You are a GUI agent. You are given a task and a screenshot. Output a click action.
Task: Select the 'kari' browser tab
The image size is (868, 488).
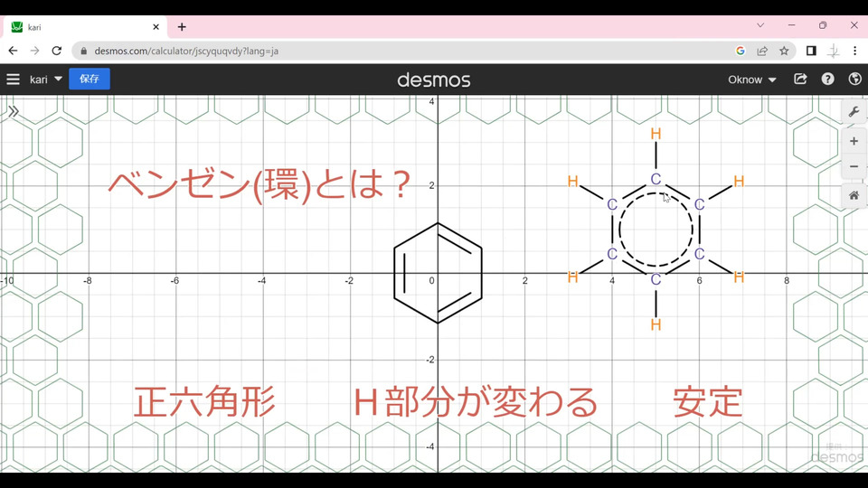click(x=86, y=26)
